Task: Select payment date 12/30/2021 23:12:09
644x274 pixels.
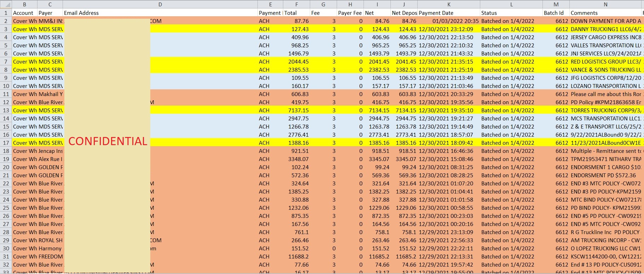Action: coord(449,29)
